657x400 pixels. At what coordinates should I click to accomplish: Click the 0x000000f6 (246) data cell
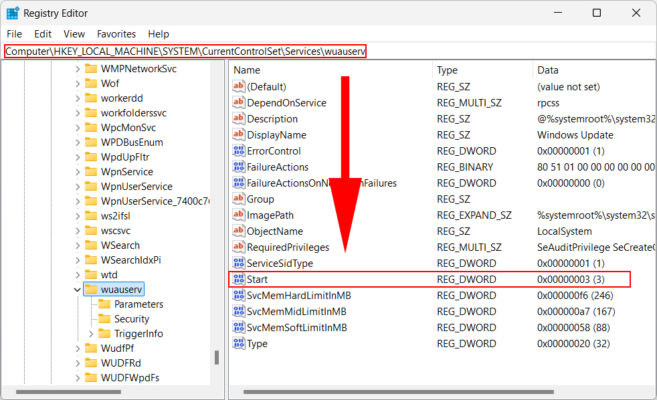click(575, 295)
